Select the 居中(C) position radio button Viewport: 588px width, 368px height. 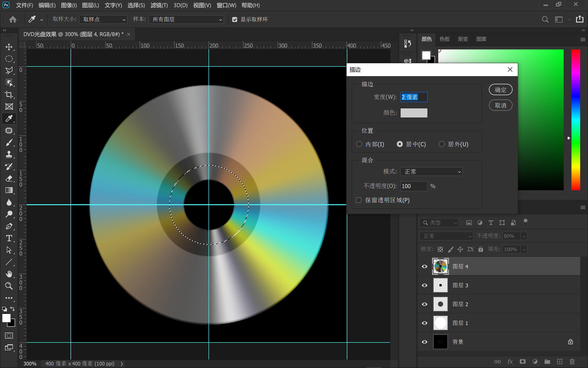coord(400,144)
